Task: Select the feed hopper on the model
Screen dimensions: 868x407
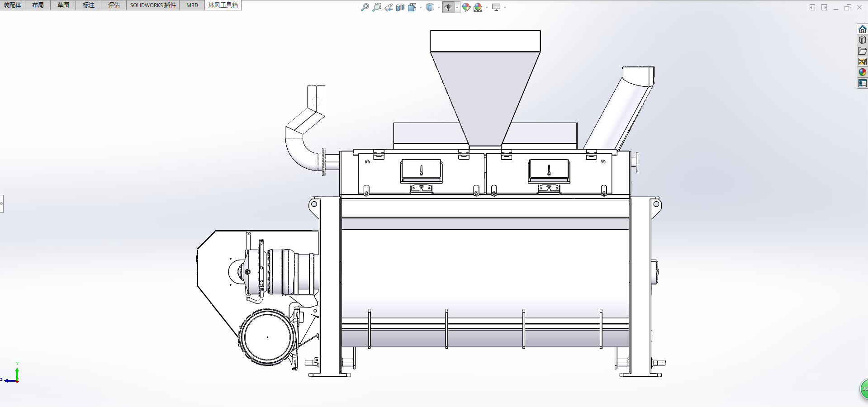Action: (485, 88)
